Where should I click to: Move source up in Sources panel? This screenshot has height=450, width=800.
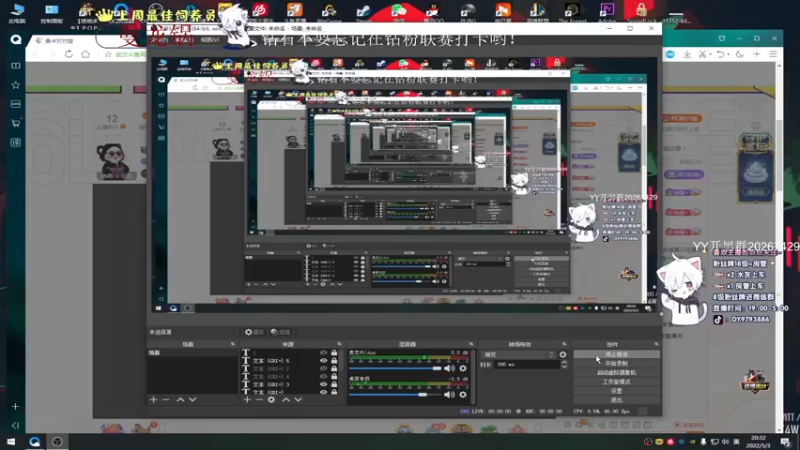click(286, 400)
